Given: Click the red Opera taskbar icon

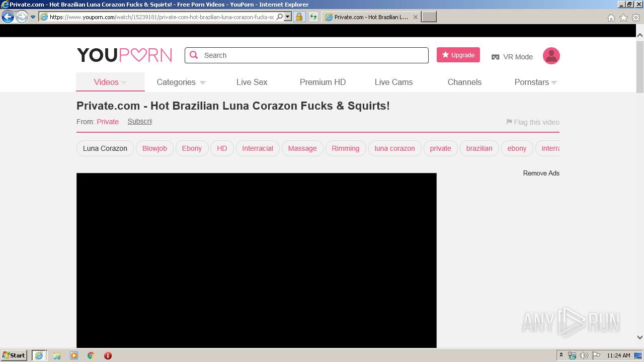Looking at the screenshot, I should point(108,355).
